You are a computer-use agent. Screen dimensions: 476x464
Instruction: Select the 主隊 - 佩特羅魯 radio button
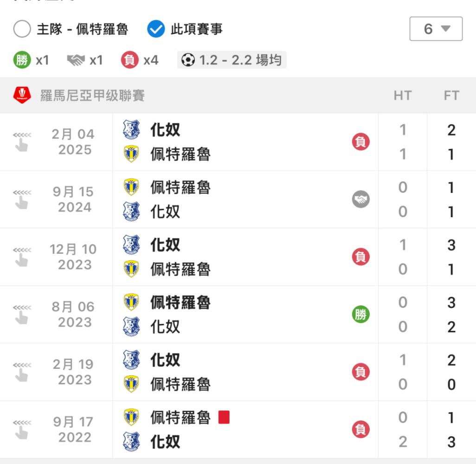pyautogui.click(x=22, y=29)
